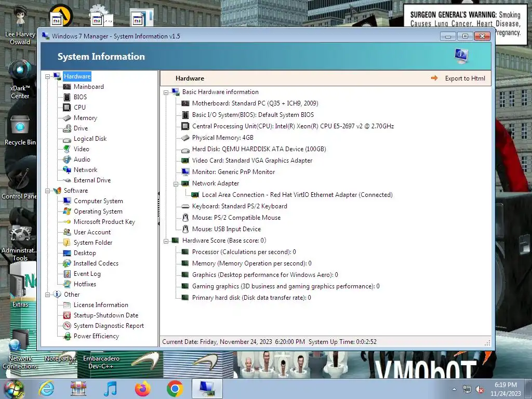The image size is (532, 399).
Task: Open the Windows Start button
Action: click(x=14, y=389)
